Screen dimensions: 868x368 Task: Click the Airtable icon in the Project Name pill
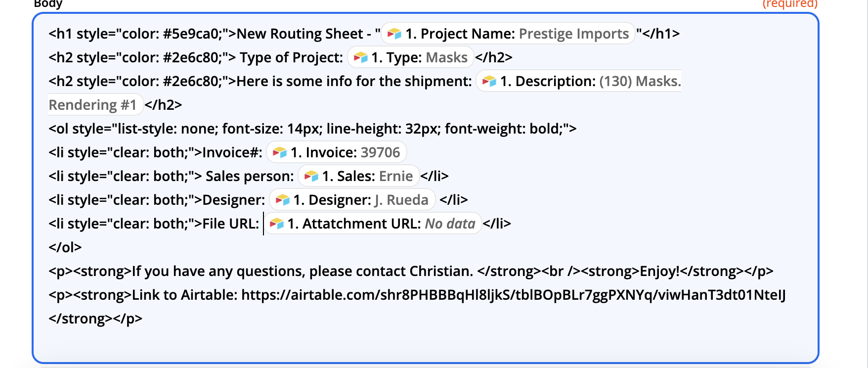click(x=394, y=34)
